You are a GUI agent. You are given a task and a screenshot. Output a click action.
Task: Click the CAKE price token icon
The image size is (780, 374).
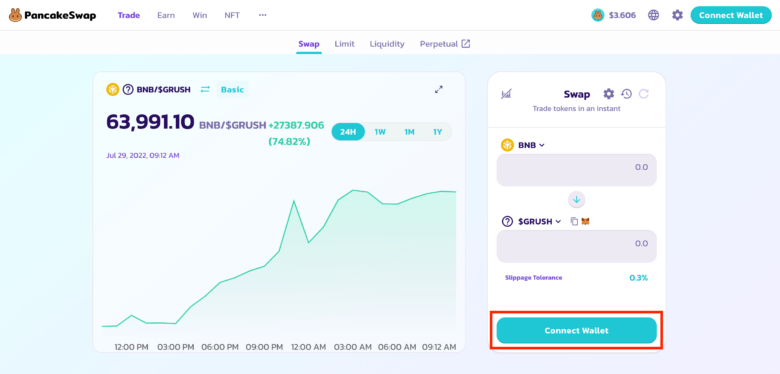[597, 15]
